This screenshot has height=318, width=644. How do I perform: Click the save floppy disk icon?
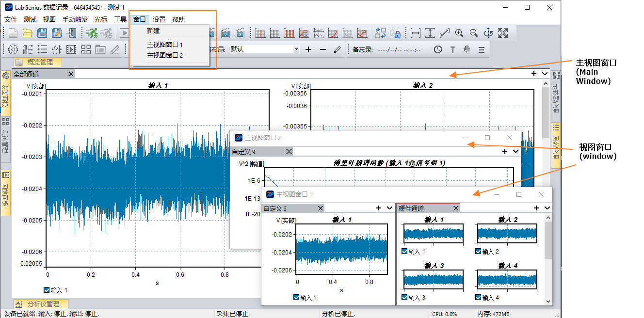pyautogui.click(x=42, y=33)
